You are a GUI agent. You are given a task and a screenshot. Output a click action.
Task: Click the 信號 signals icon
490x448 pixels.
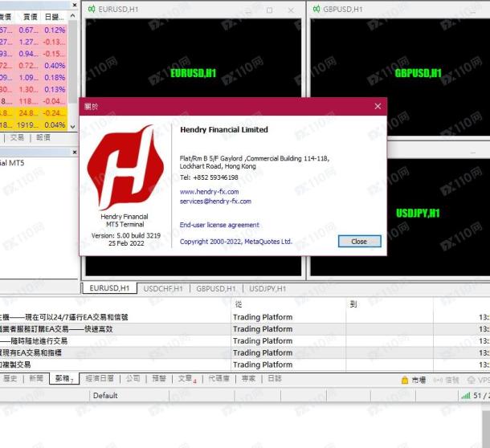[x=438, y=381]
